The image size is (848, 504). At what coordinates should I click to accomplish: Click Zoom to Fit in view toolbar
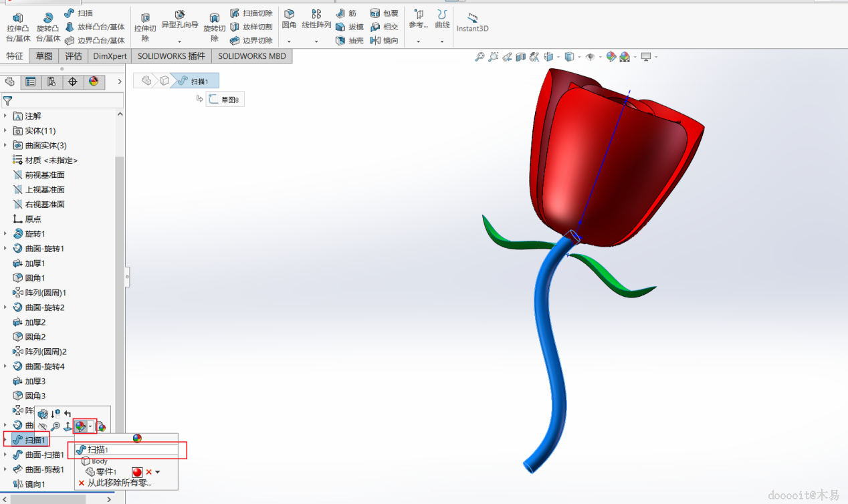point(480,57)
